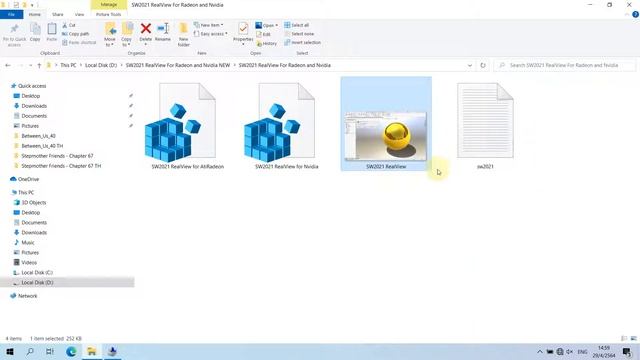The width and height of the screenshot is (640, 360).
Task: Click This PC in address bar
Action: pos(68,65)
